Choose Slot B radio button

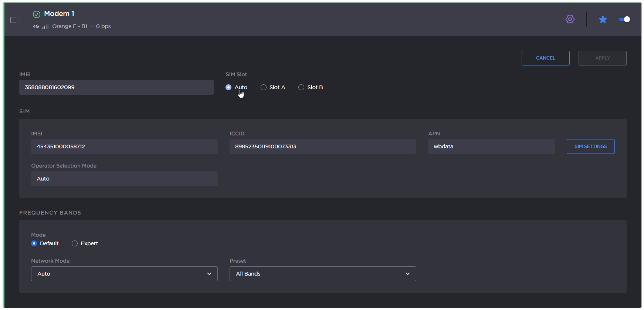(301, 87)
